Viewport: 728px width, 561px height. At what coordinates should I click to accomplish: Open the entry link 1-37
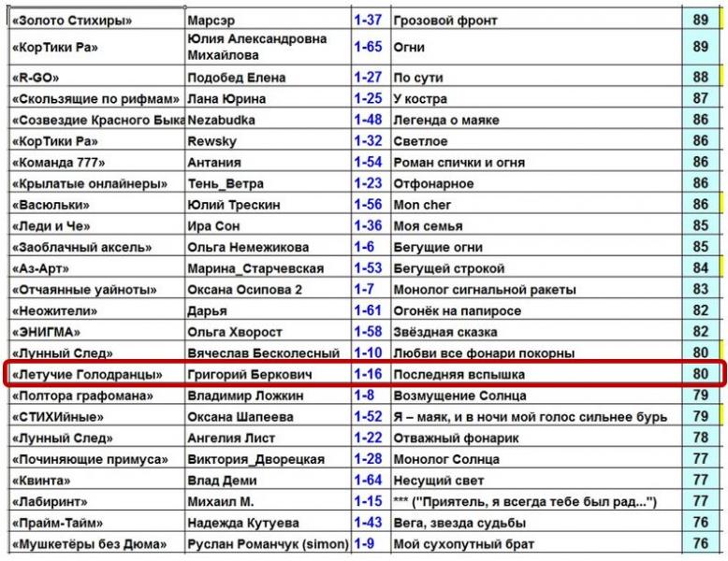click(368, 20)
